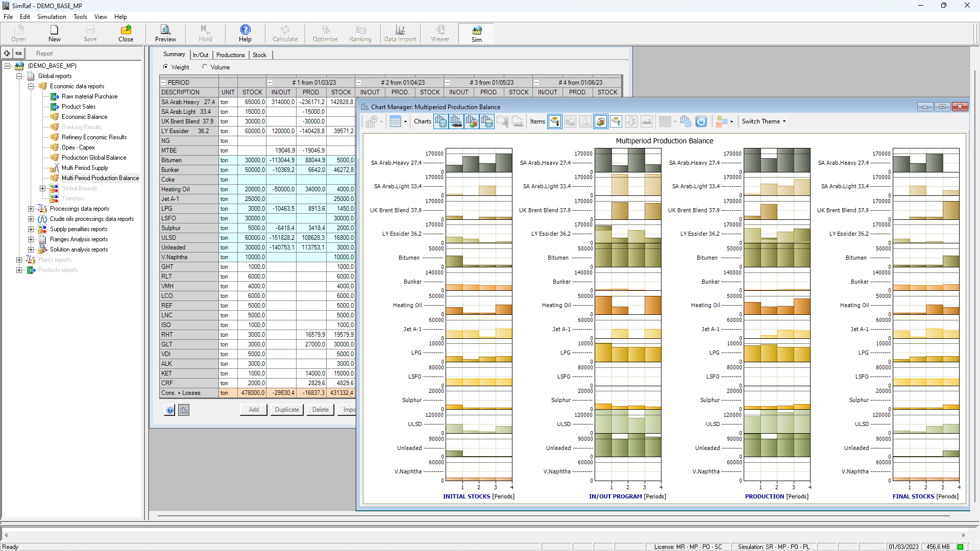980x551 pixels.
Task: Select the Volume radio button
Action: click(x=205, y=67)
